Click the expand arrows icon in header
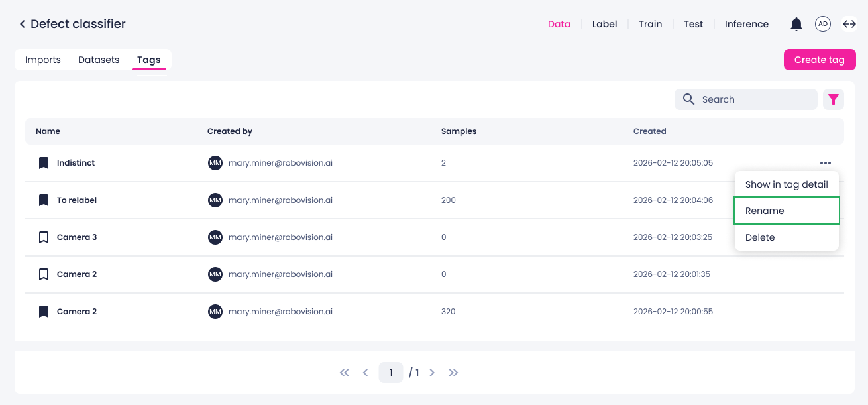Image resolution: width=868 pixels, height=405 pixels. click(849, 24)
